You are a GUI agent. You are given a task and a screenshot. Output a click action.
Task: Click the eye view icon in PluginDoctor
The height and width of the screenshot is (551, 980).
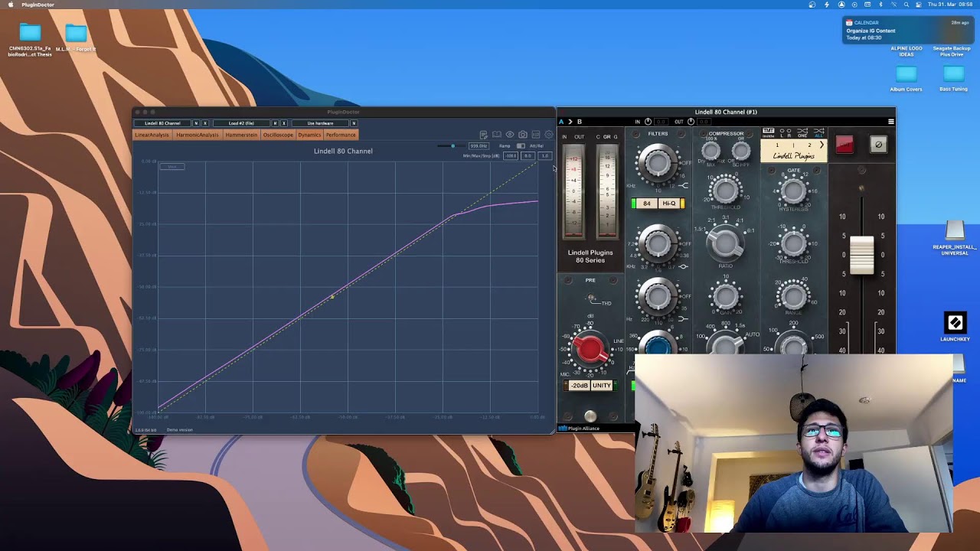(x=510, y=135)
